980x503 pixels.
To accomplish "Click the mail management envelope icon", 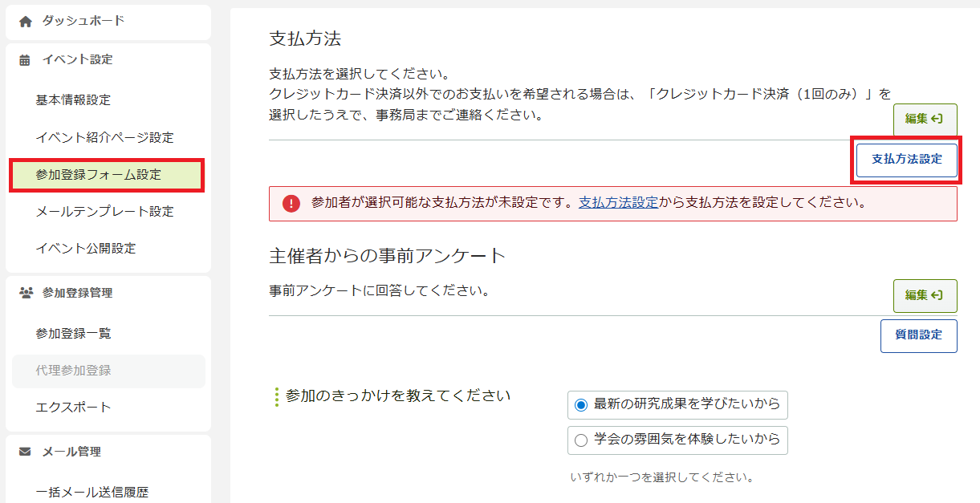I will [25, 452].
